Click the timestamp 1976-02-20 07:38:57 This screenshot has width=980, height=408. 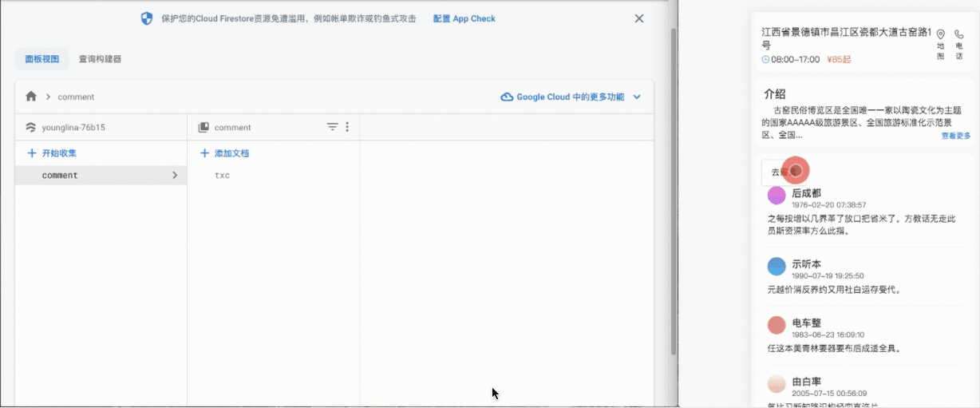(x=828, y=205)
